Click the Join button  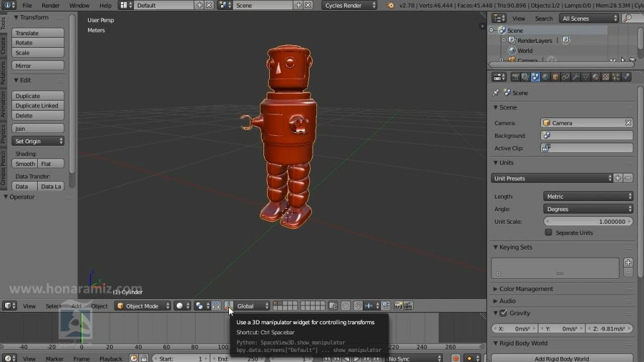tap(38, 128)
